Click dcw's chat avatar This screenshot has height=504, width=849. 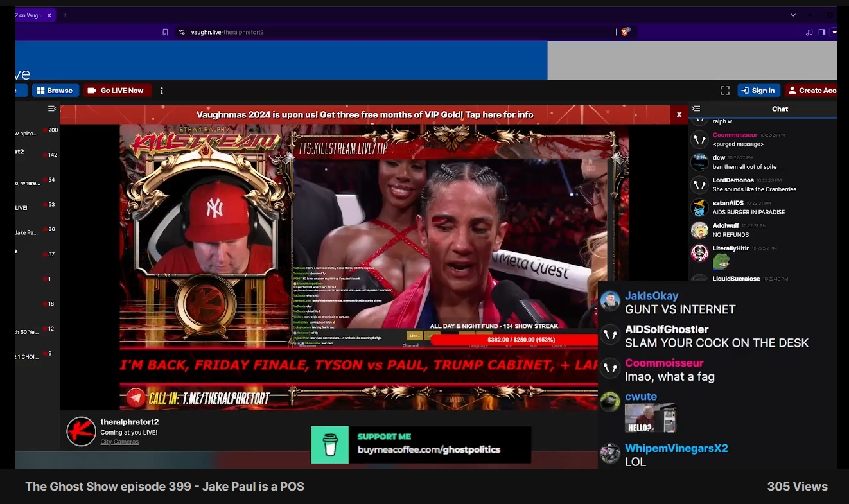click(699, 162)
